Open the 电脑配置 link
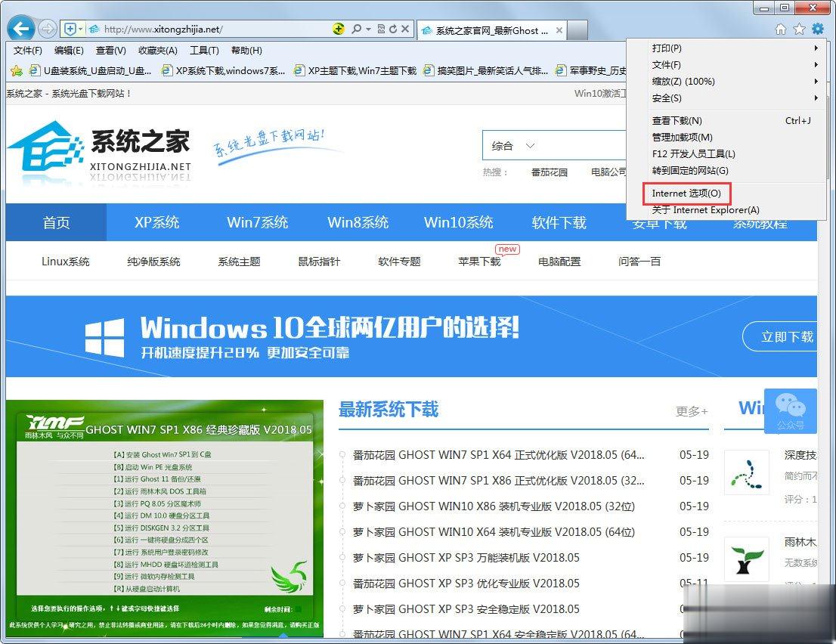 point(559,262)
